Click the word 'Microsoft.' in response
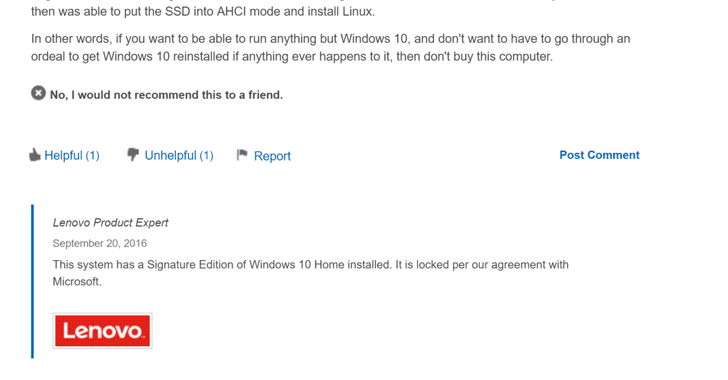Screen dimensions: 728x380 click(x=77, y=282)
